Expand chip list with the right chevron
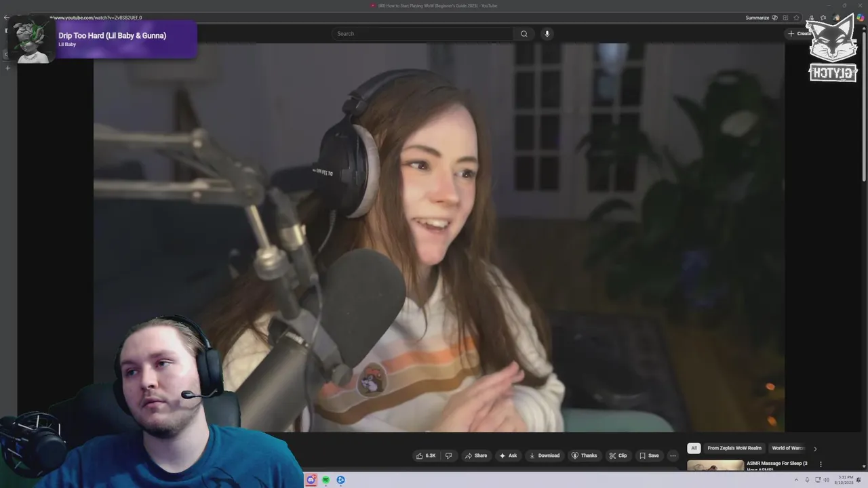The height and width of the screenshot is (488, 868). 815,448
